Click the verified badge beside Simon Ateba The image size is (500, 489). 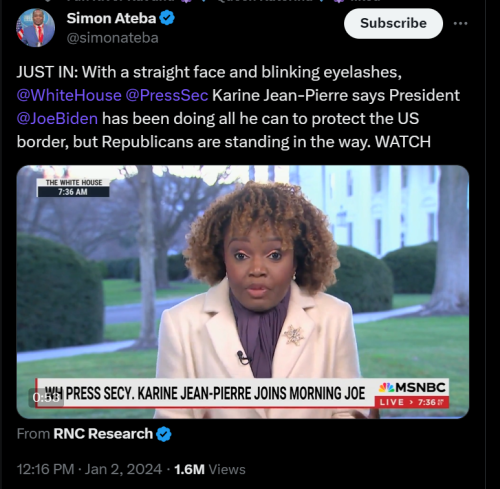pos(167,18)
